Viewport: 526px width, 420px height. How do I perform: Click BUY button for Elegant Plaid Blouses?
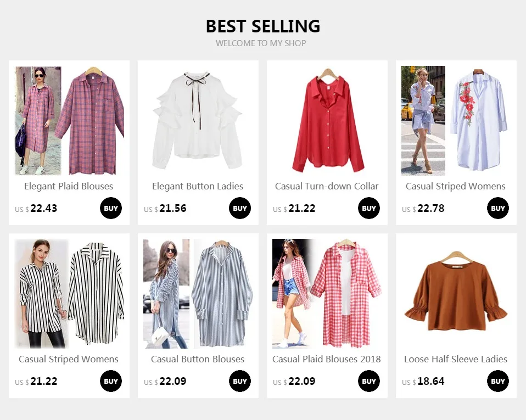111,208
